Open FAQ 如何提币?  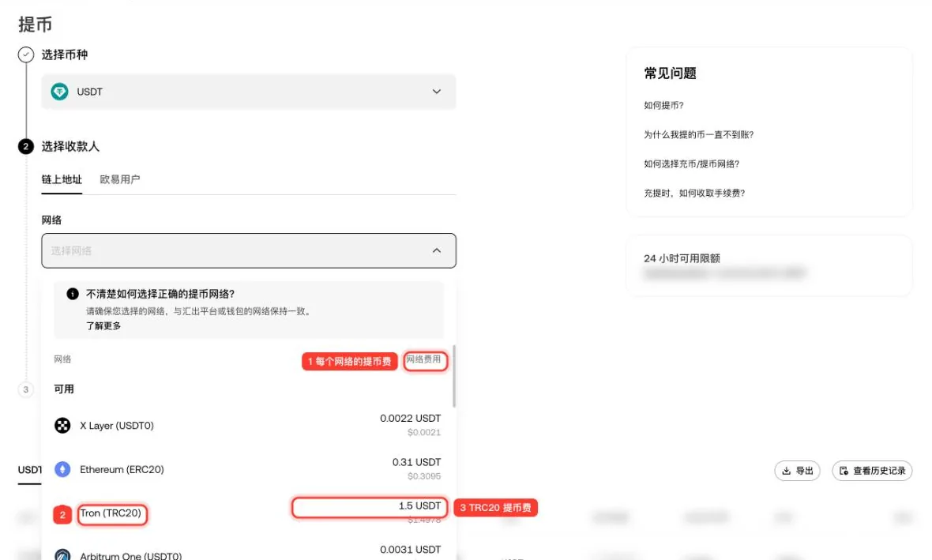663,105
